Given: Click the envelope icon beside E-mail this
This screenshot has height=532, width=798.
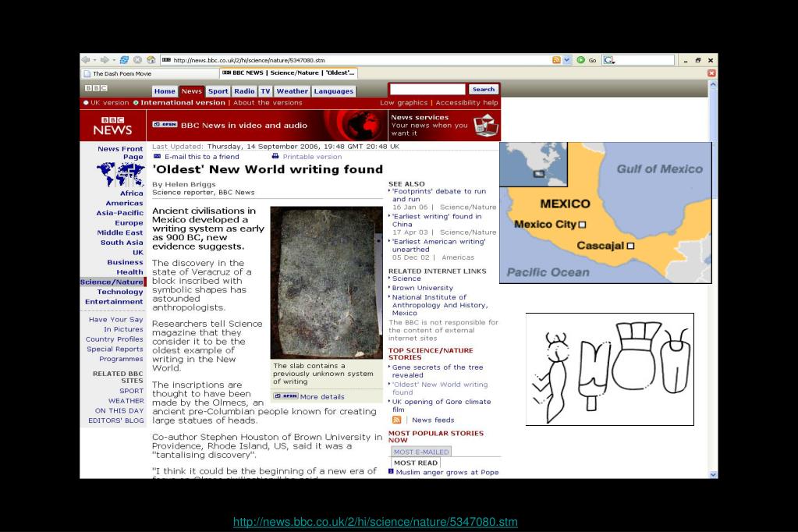Looking at the screenshot, I should pyautogui.click(x=158, y=156).
